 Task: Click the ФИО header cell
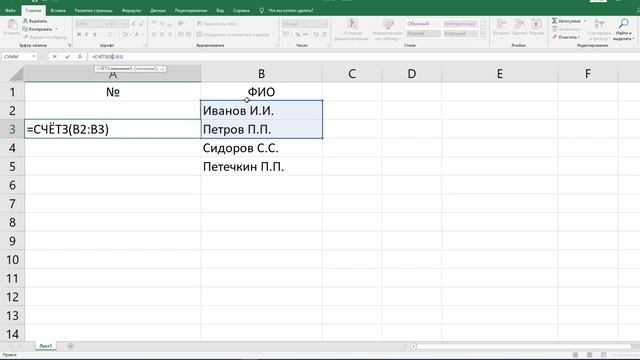261,92
